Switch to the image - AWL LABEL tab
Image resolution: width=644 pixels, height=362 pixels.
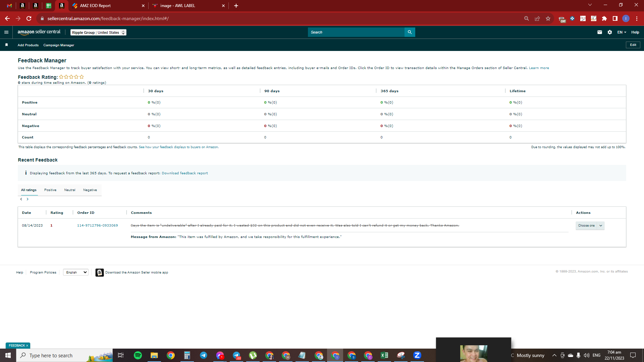coord(189,6)
